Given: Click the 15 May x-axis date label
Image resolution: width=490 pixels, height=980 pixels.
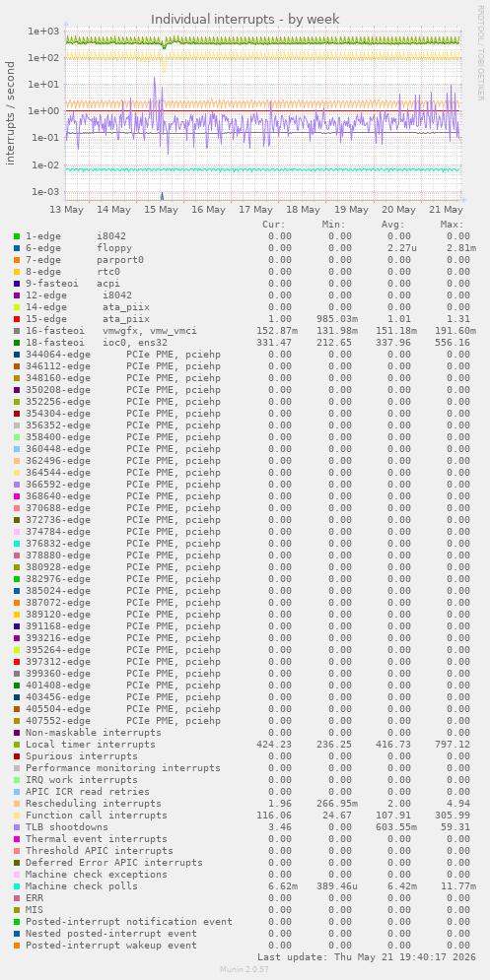Looking at the screenshot, I should [x=161, y=210].
